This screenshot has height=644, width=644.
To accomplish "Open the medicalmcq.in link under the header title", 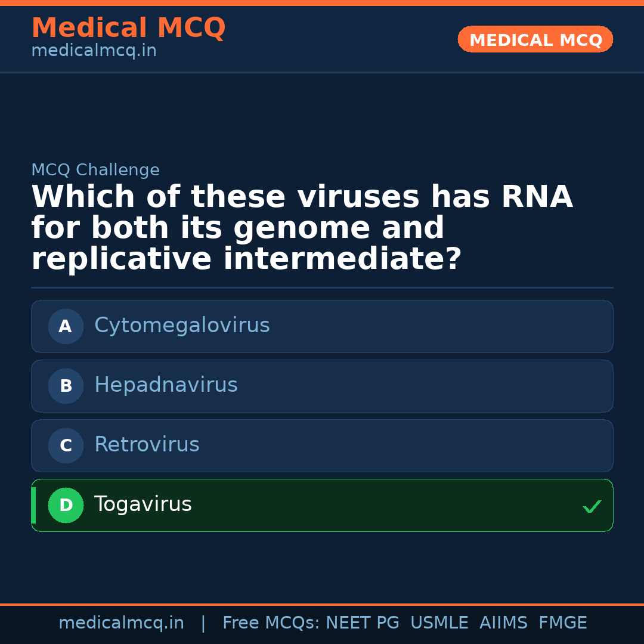I will (x=94, y=51).
